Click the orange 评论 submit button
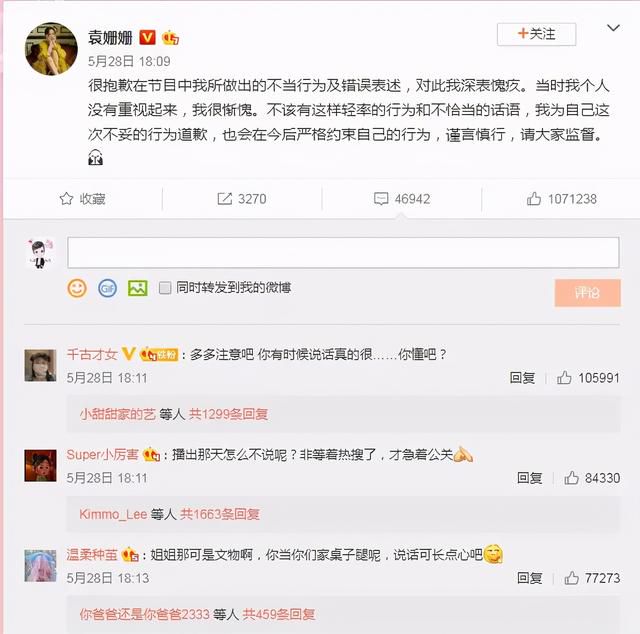This screenshot has height=634, width=640. [x=587, y=293]
